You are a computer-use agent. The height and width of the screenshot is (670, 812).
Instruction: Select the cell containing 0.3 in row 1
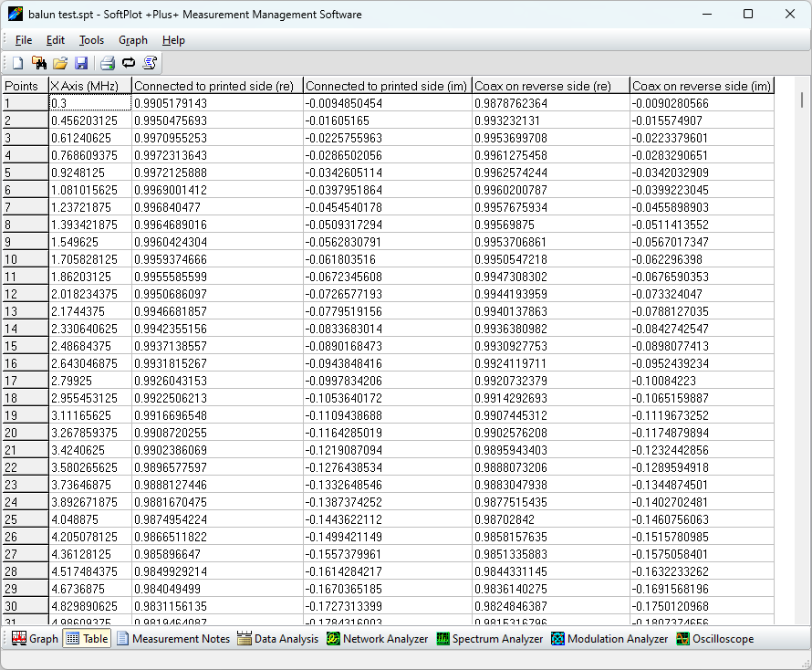pyautogui.click(x=89, y=103)
